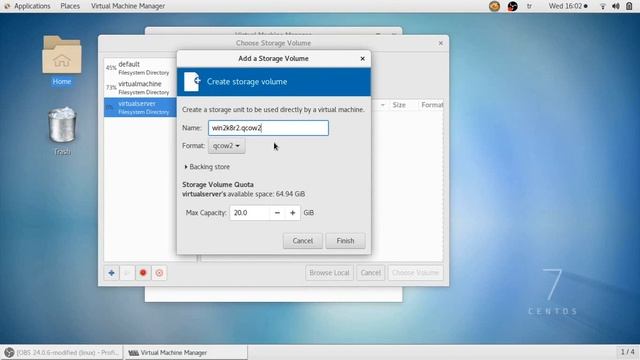
Task: Close the Choose Storage Volume window
Action: pos(440,43)
